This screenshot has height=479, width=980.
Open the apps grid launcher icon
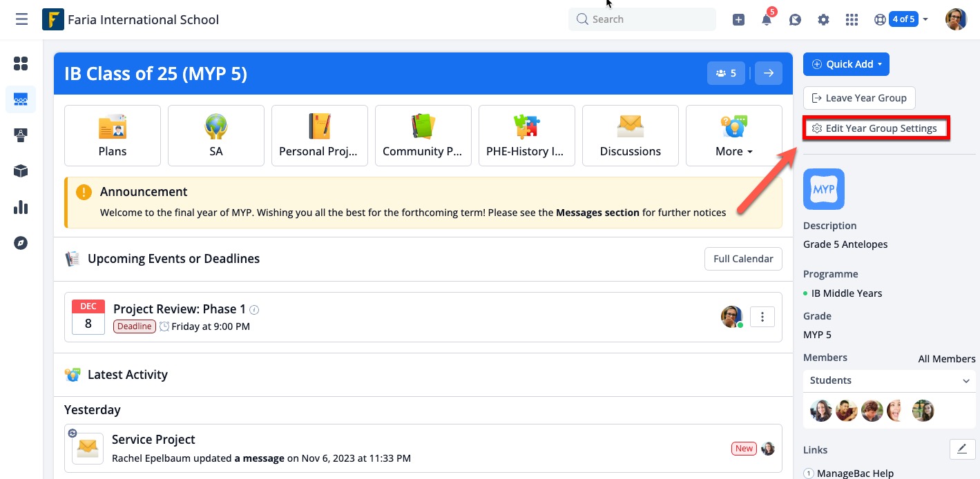(x=852, y=20)
